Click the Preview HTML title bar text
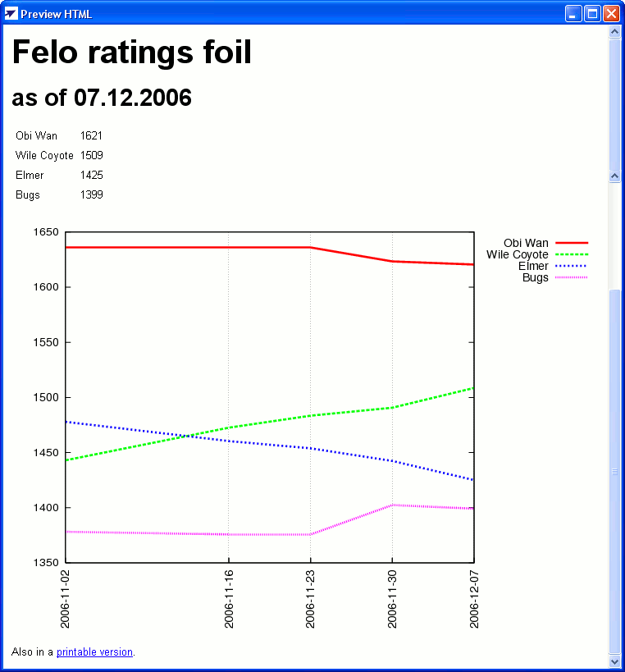 (x=56, y=14)
